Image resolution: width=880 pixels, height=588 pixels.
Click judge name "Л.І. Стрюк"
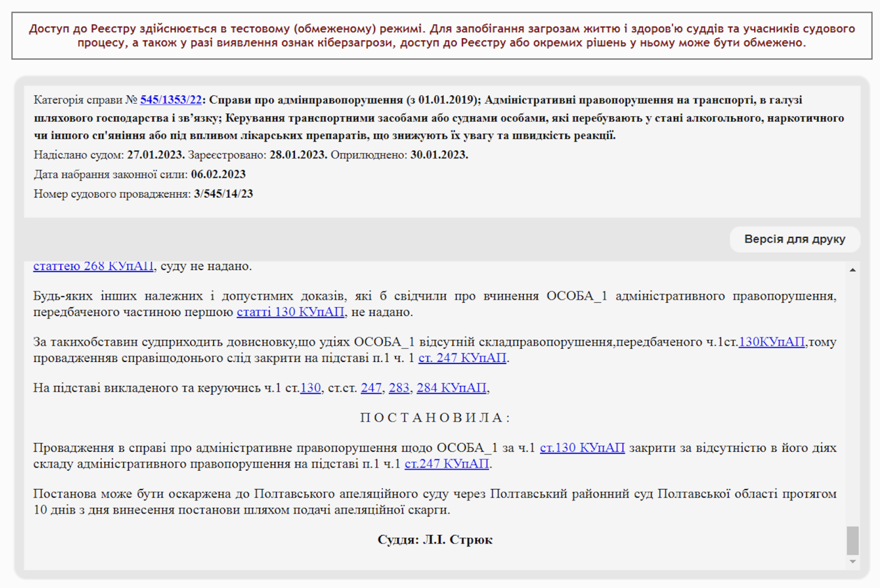pos(457,540)
